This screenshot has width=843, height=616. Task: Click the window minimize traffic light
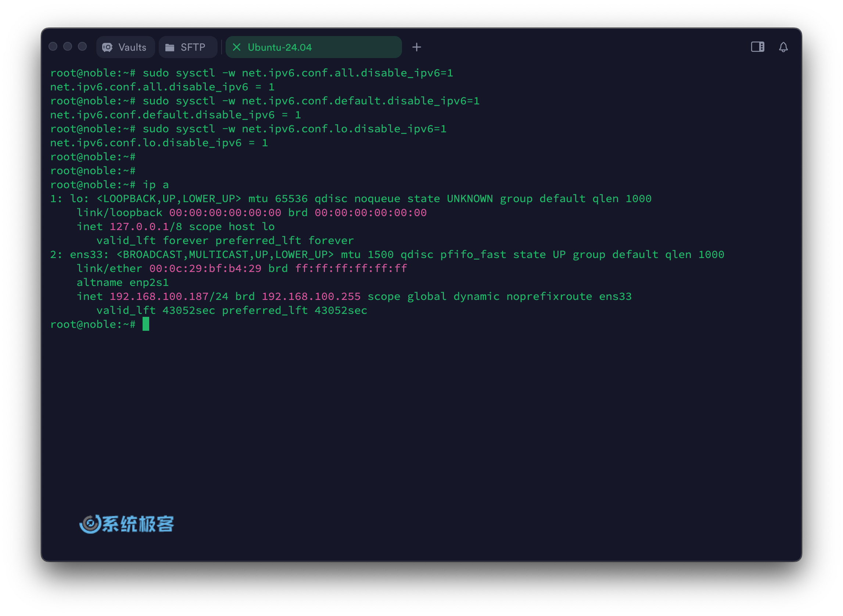click(68, 47)
